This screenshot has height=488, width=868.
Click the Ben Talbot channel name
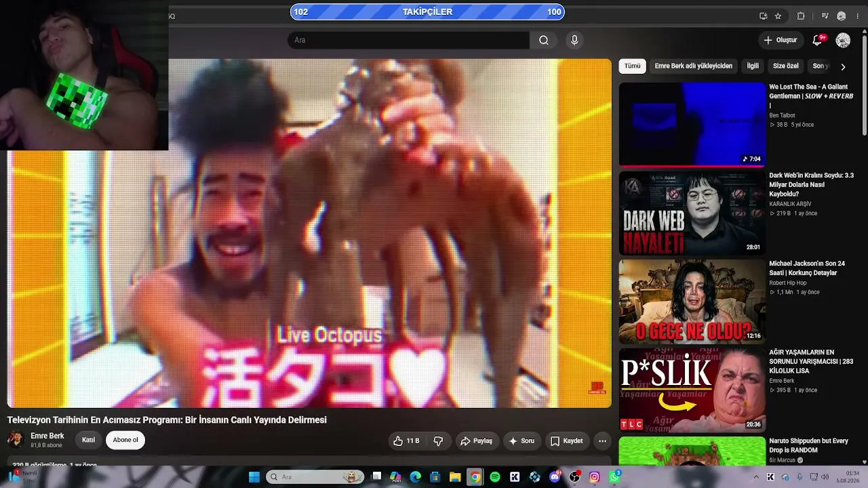(782, 115)
